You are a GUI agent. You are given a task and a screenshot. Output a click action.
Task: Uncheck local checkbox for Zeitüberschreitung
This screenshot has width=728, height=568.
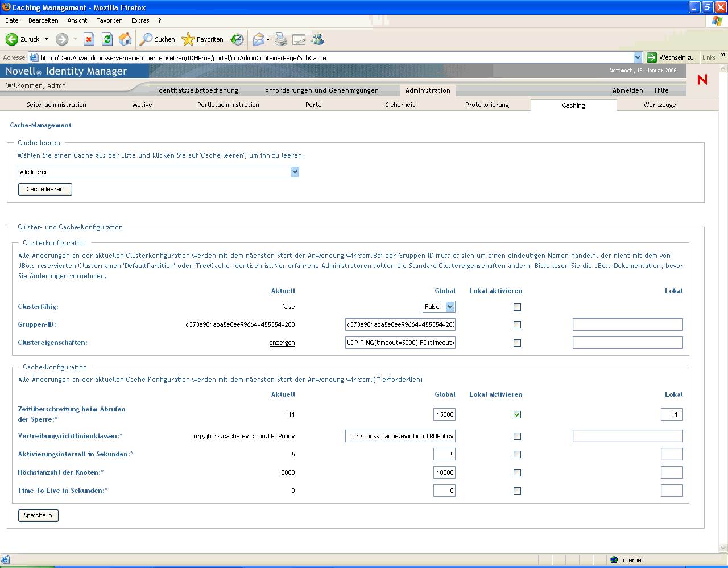(517, 415)
